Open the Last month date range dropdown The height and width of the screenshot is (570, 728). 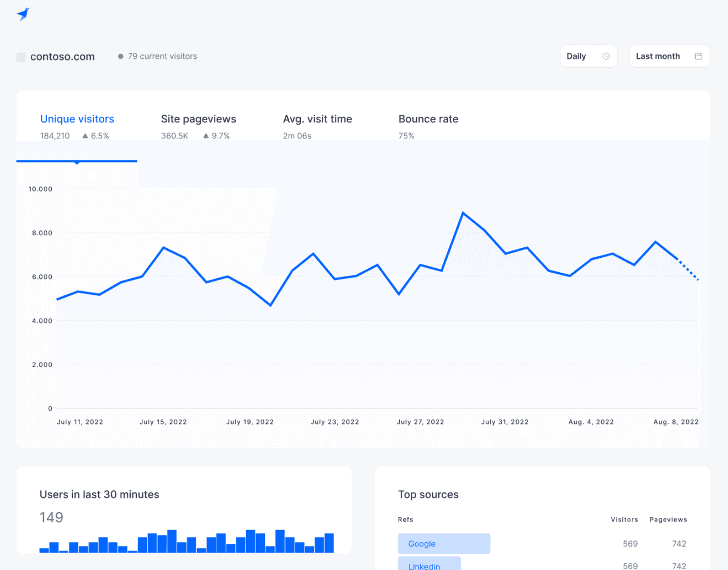[669, 56]
